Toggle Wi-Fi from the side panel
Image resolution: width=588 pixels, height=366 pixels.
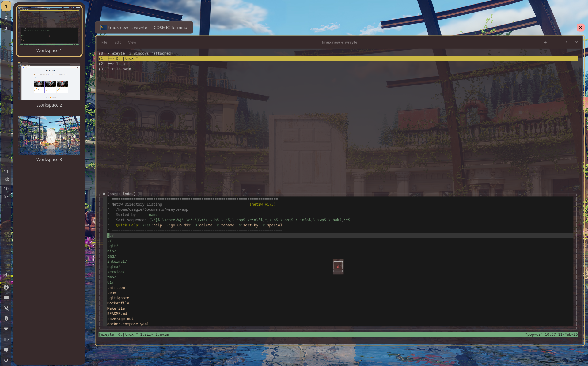pyautogui.click(x=6, y=329)
